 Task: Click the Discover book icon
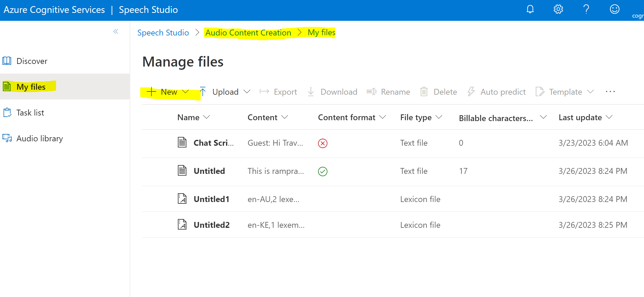[x=7, y=61]
